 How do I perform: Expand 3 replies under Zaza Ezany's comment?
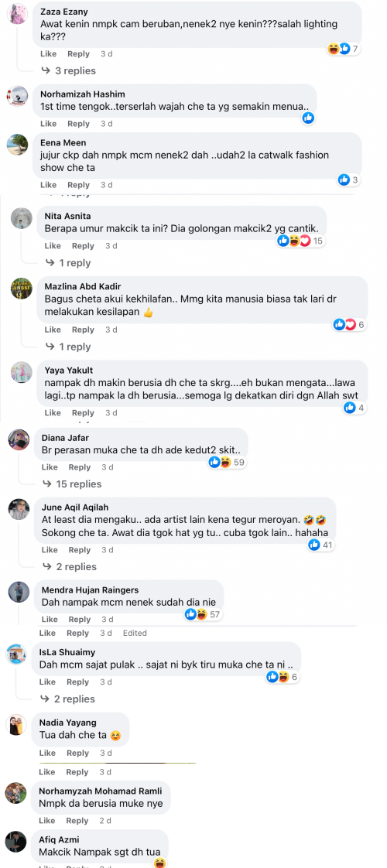pyautogui.click(x=69, y=71)
